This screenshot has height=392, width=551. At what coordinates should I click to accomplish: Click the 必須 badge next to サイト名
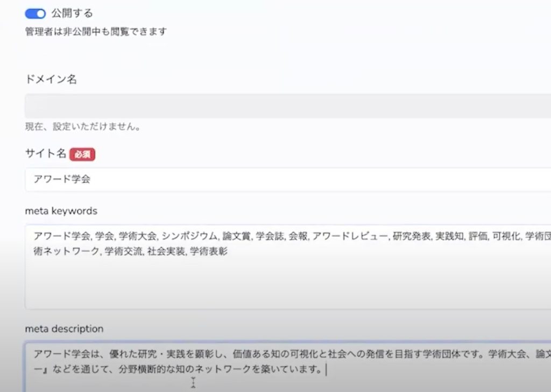82,154
